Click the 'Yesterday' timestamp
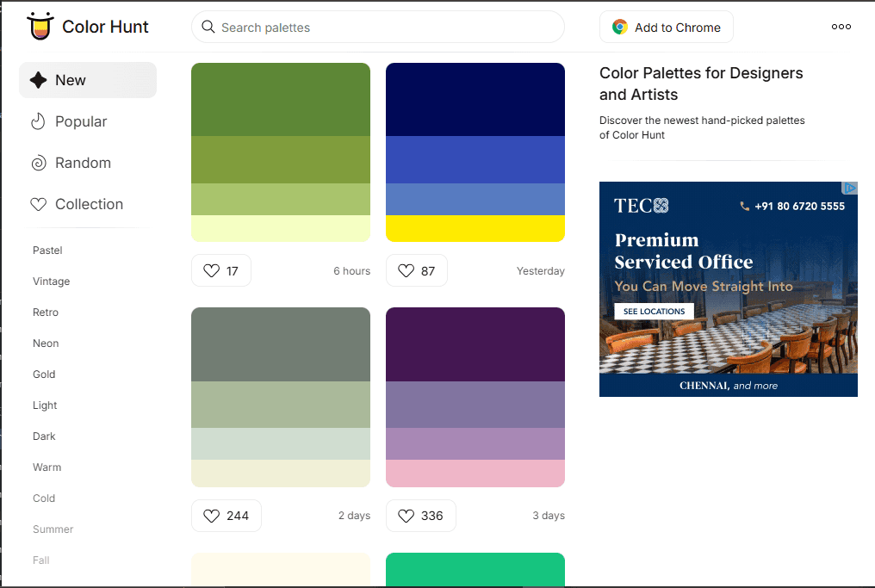This screenshot has height=588, width=875. [541, 270]
